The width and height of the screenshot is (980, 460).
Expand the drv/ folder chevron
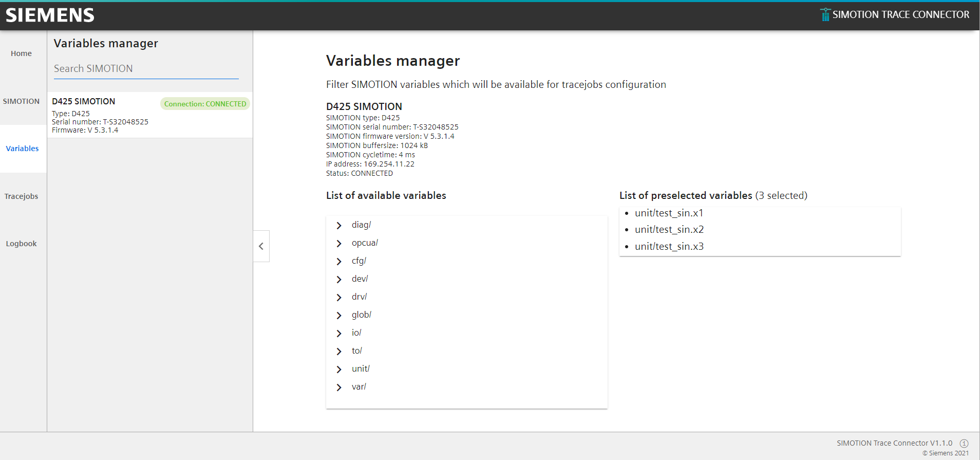click(339, 298)
